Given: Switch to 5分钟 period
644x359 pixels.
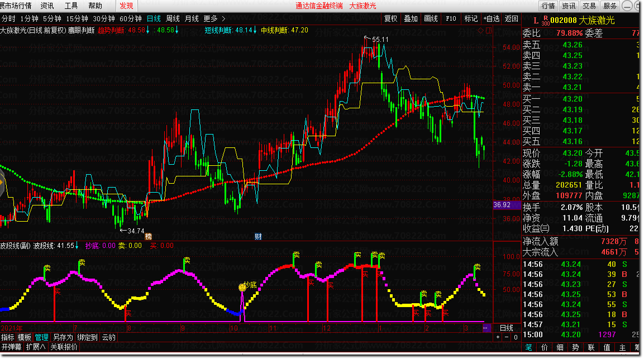Looking at the screenshot, I should pos(52,19).
